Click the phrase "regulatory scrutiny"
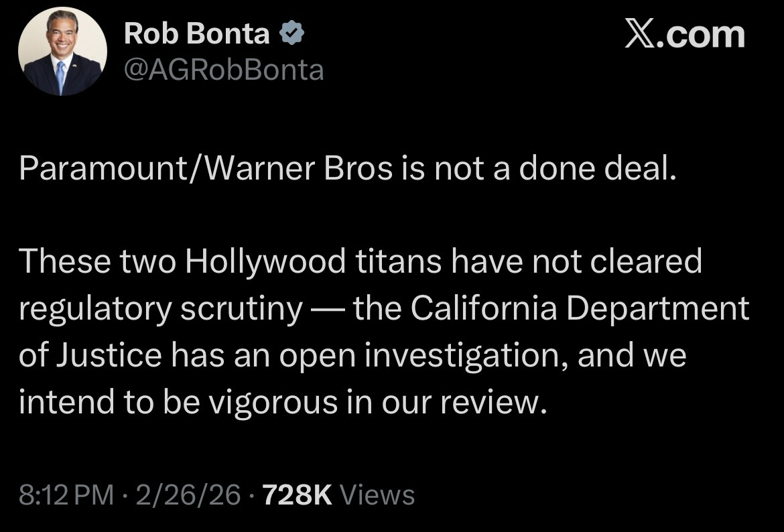The width and height of the screenshot is (784, 532). pos(161,308)
